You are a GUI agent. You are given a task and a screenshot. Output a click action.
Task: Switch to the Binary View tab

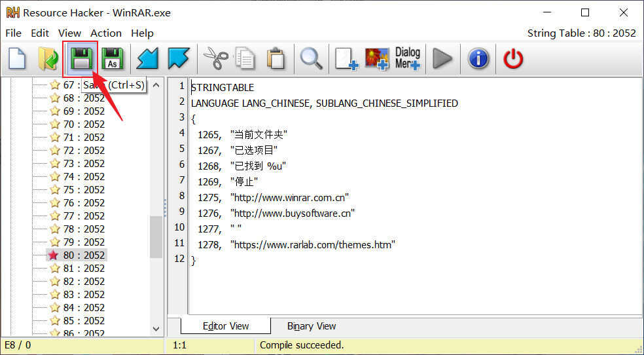coord(312,326)
